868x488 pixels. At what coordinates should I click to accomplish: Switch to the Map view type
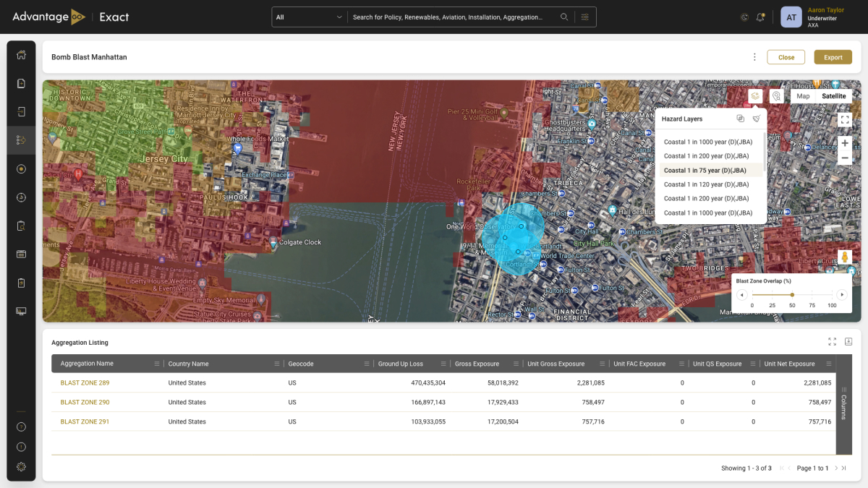click(x=803, y=96)
